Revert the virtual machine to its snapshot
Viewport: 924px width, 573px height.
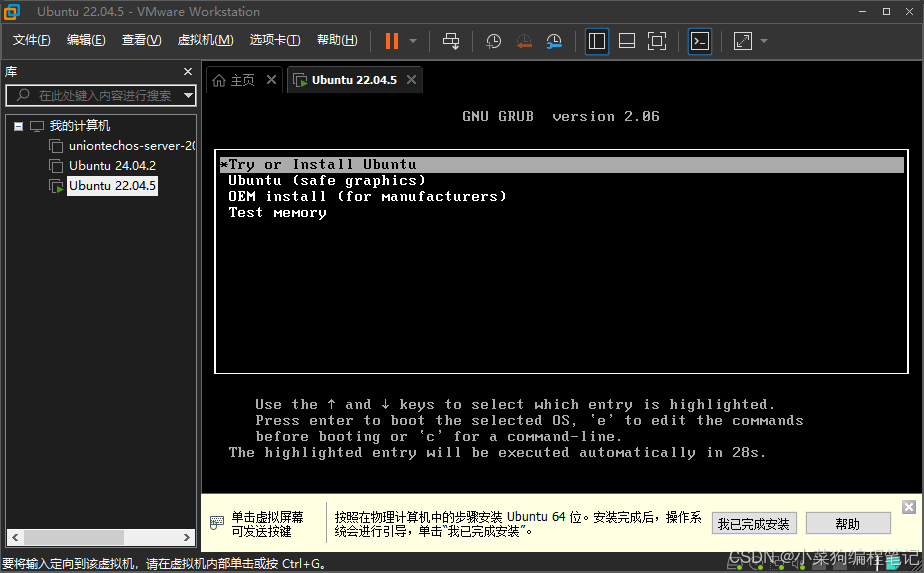point(524,41)
